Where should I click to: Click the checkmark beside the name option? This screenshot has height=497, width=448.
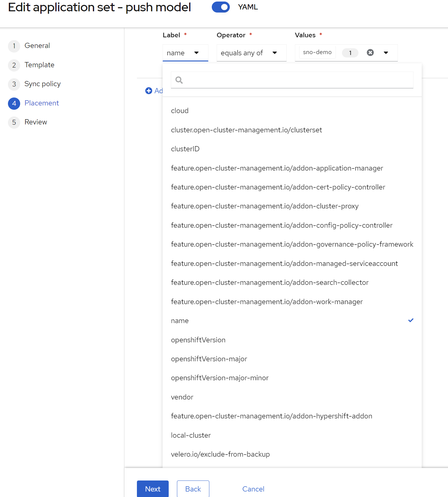[x=411, y=320]
